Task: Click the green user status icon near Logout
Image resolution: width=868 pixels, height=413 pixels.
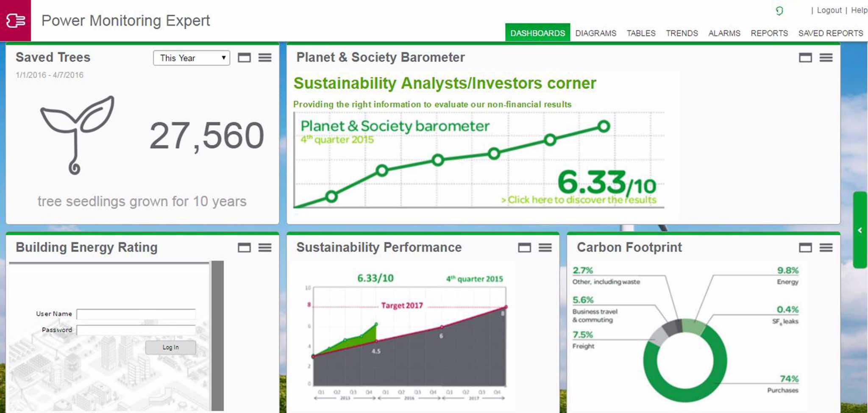Action: (x=779, y=11)
